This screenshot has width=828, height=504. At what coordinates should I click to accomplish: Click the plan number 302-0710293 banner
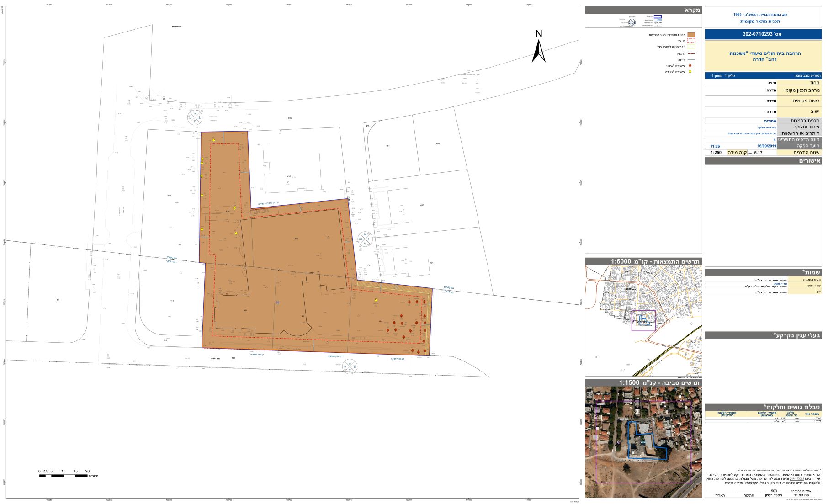pyautogui.click(x=763, y=34)
